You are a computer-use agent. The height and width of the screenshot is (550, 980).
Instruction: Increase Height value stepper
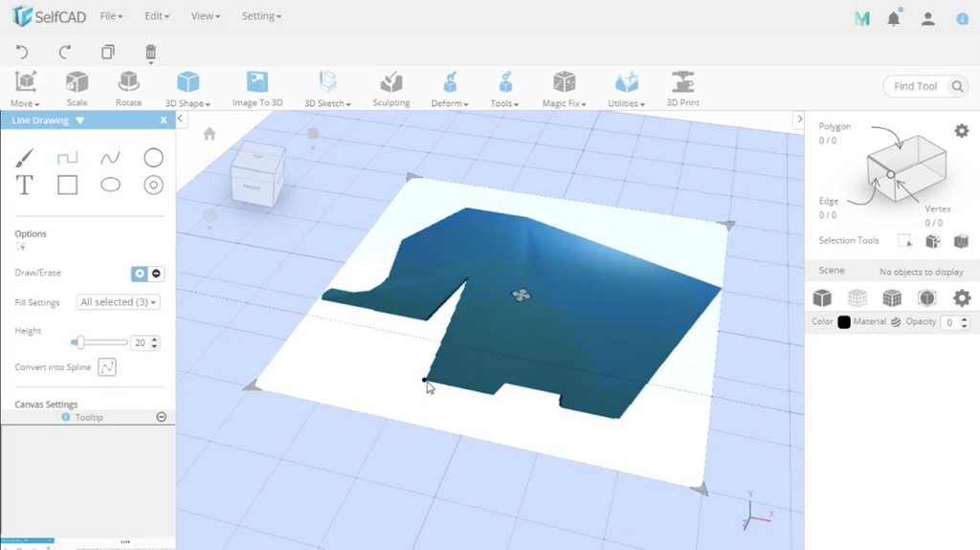click(x=154, y=340)
